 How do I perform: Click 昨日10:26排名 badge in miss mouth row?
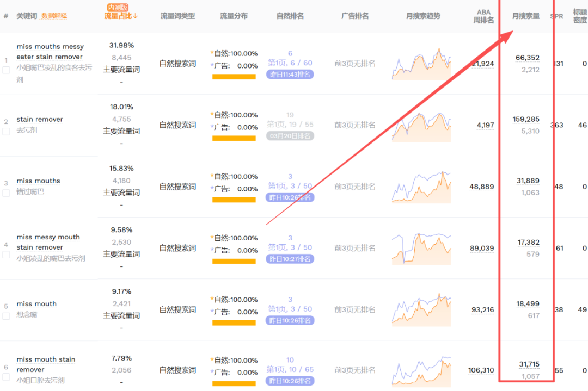coord(290,321)
